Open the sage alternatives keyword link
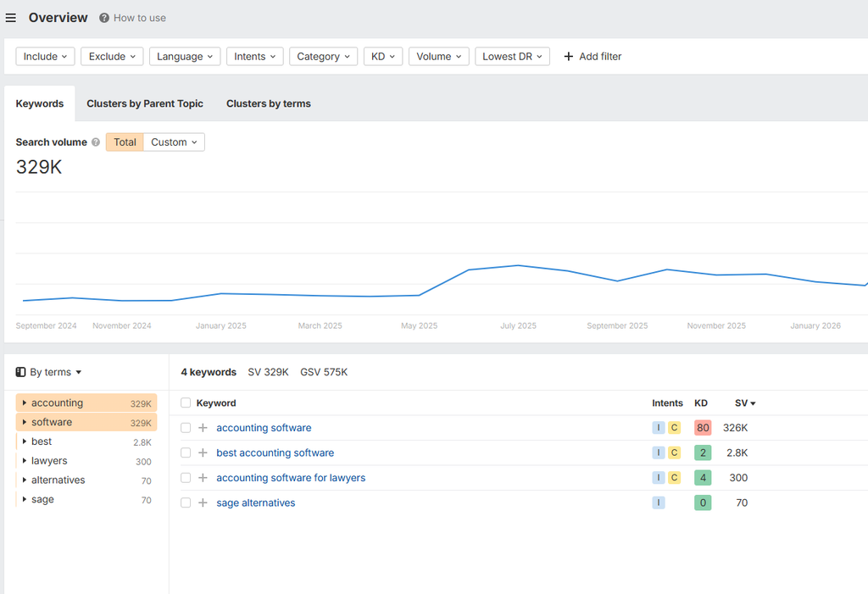 tap(256, 502)
